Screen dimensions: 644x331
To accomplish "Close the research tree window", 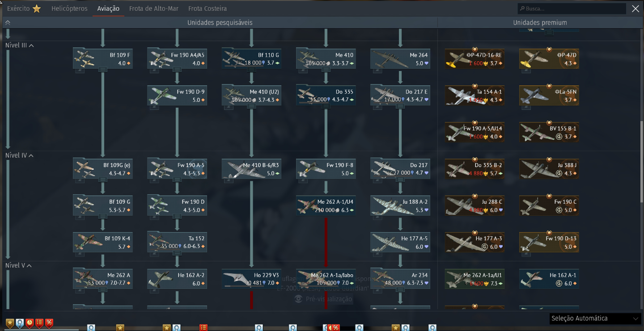I will point(635,8).
